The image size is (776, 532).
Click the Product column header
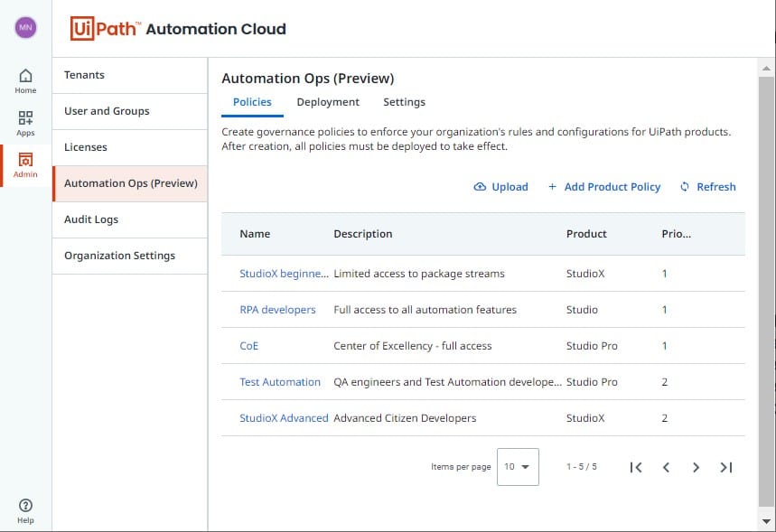click(x=586, y=234)
